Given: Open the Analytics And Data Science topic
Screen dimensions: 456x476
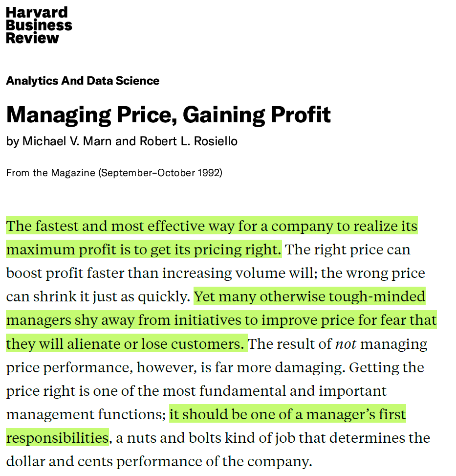Looking at the screenshot, I should [83, 81].
